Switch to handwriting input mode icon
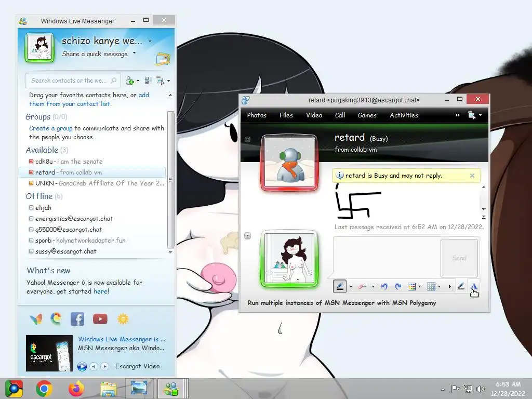The height and width of the screenshot is (399, 532). [461, 286]
